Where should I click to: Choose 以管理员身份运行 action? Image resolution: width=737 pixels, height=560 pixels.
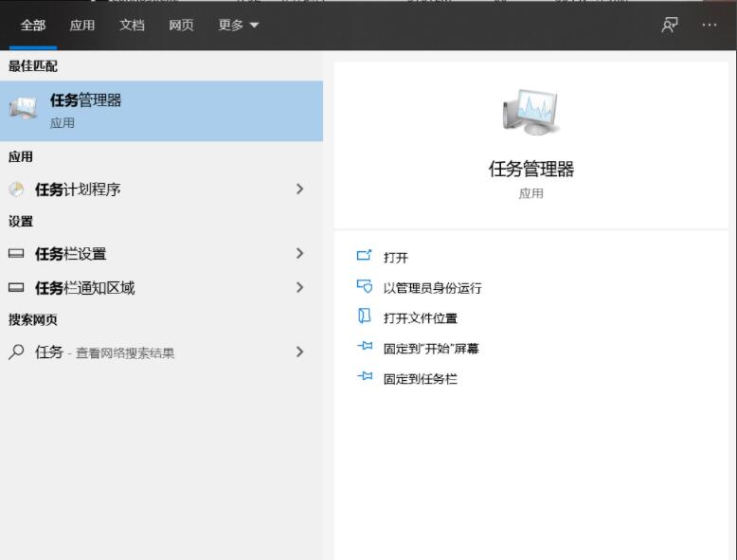[432, 288]
